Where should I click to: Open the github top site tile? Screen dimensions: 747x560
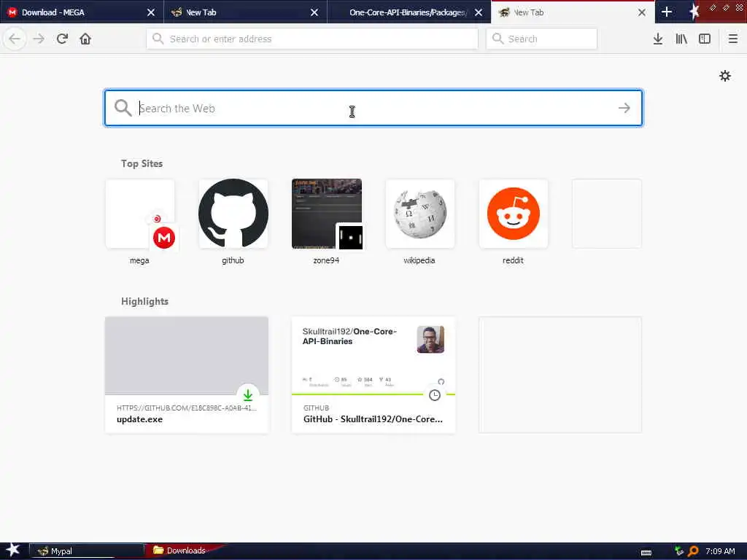click(233, 214)
